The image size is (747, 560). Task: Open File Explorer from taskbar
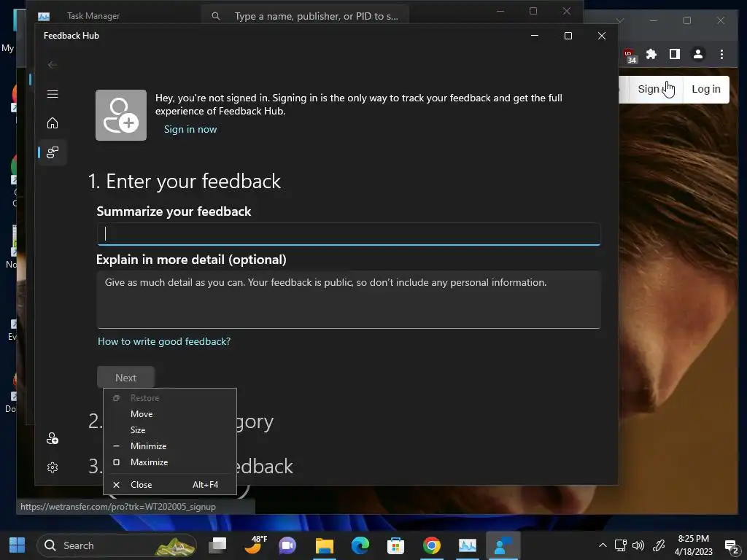tap(325, 545)
